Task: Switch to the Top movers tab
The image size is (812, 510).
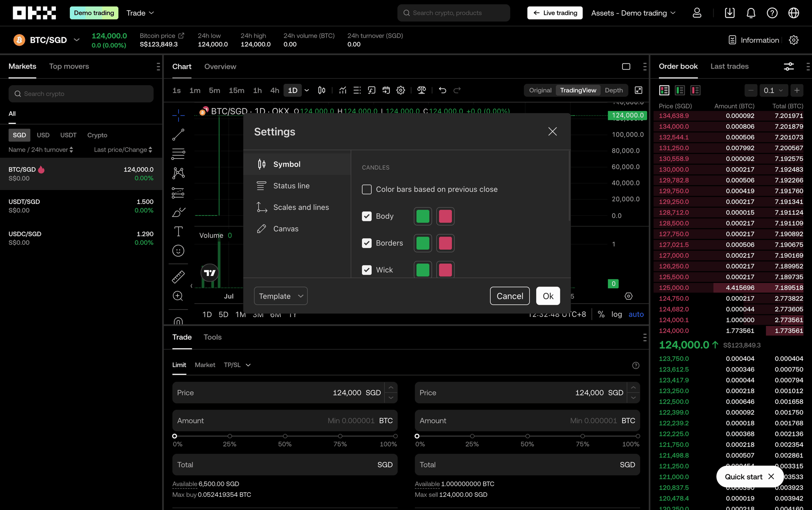Action: 69,66
